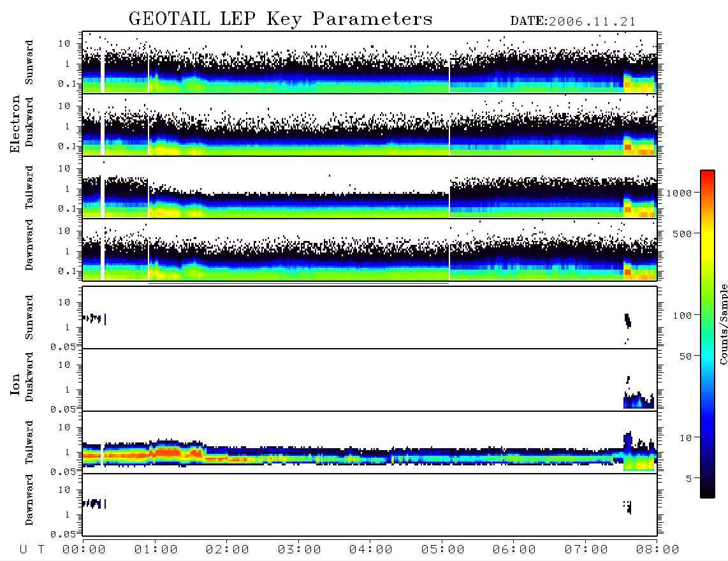Click the 'Sunward' label of Ion group
Screen dimensions: 728x561
[29, 317]
